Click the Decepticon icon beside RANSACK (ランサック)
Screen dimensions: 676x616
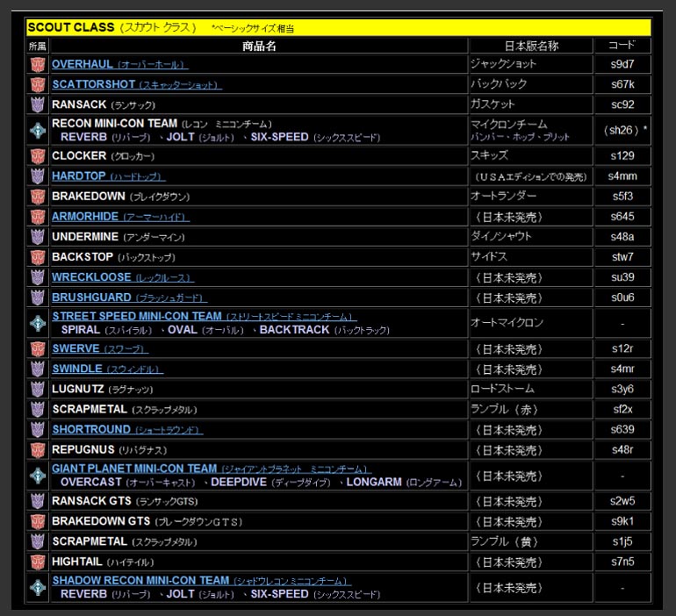[38, 104]
